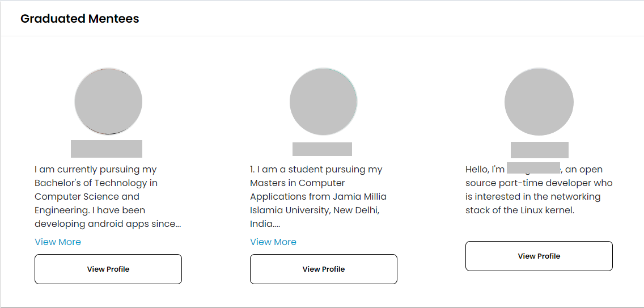The image size is (644, 308).
Task: Open View Profile for the Android apps developer
Action: 108,269
